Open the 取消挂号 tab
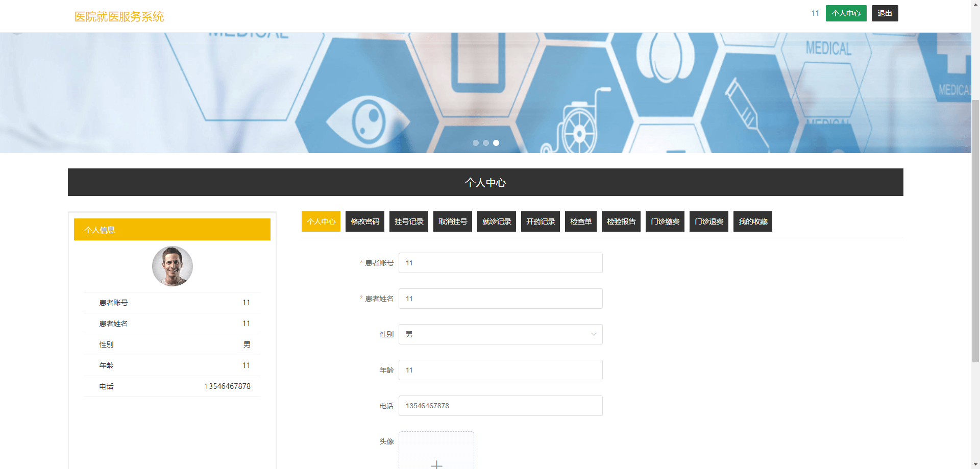Screen dimensions: 980x469 click(453, 221)
